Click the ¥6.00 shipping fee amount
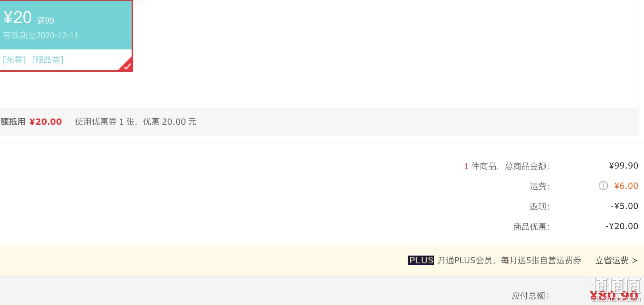This screenshot has height=305, width=644. tap(626, 186)
